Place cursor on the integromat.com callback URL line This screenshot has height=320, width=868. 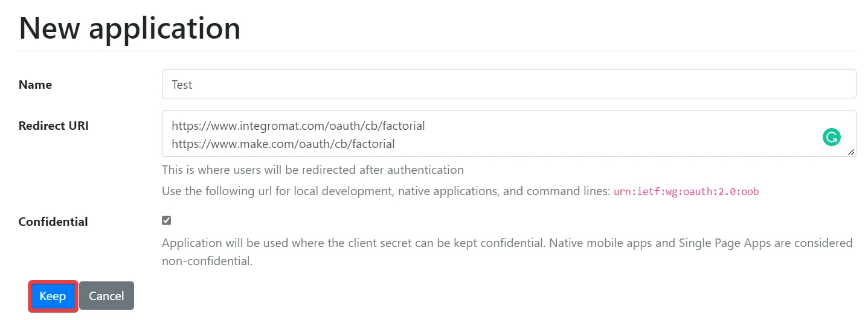(x=298, y=126)
